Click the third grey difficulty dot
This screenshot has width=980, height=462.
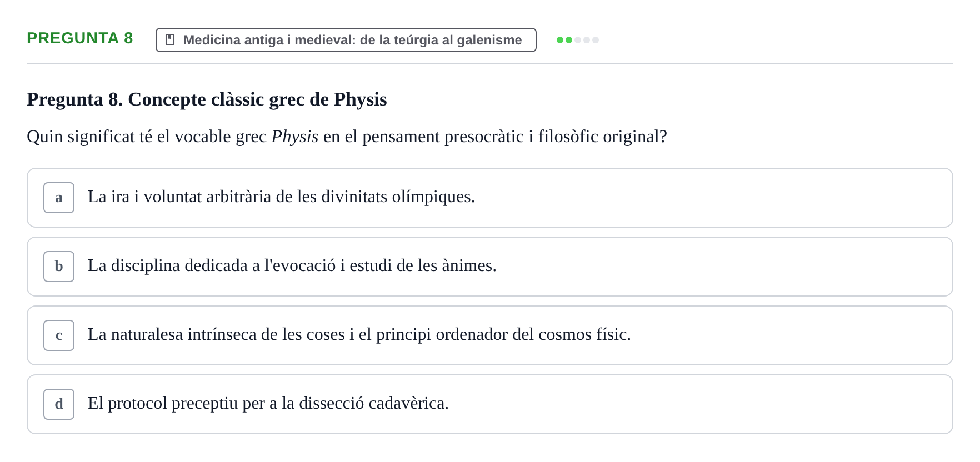coord(578,40)
